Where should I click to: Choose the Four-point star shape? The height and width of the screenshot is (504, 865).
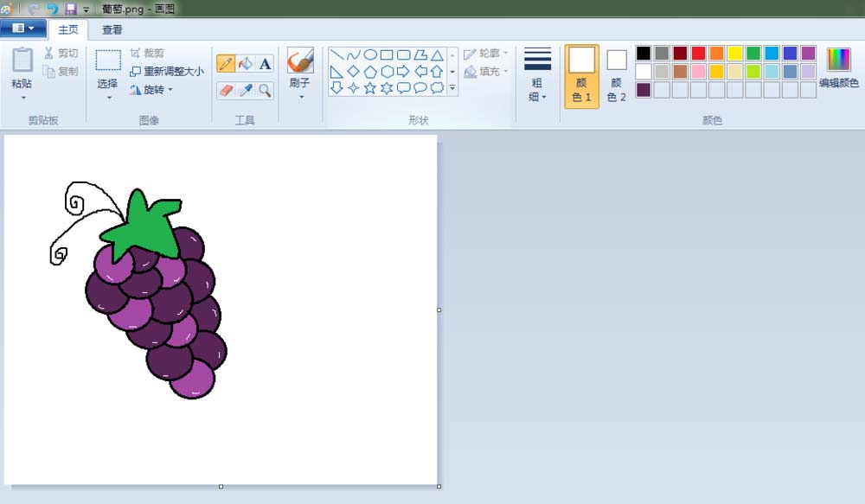pyautogui.click(x=353, y=87)
